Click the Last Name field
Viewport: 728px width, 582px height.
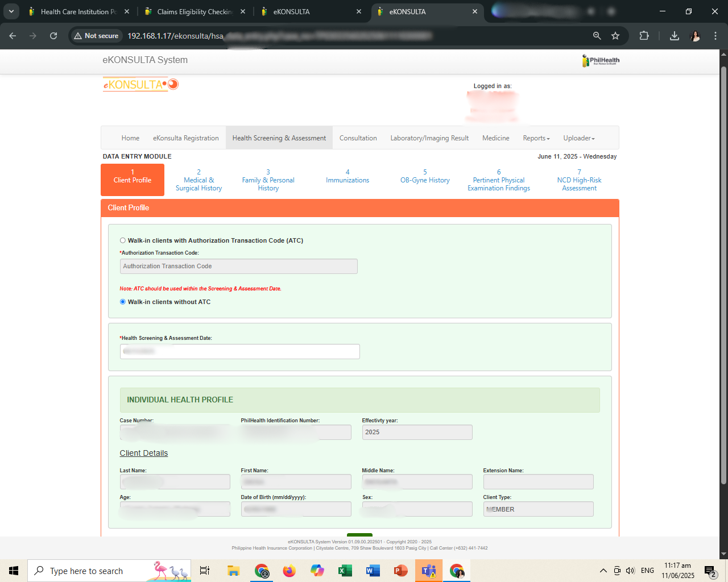click(175, 482)
